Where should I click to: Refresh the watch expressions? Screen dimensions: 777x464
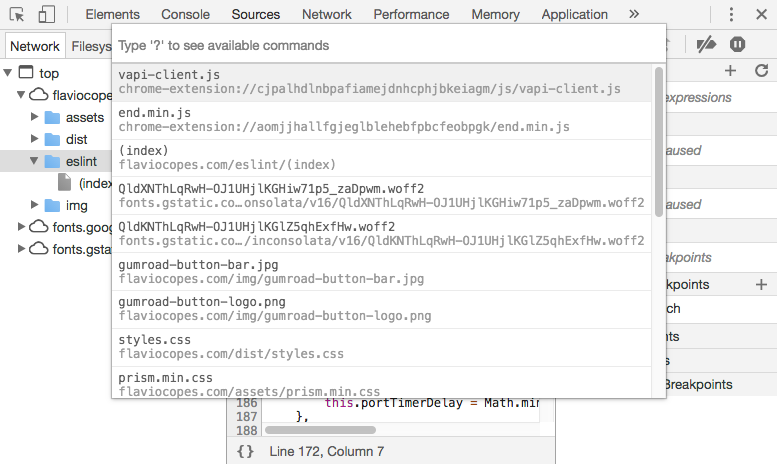click(x=762, y=70)
